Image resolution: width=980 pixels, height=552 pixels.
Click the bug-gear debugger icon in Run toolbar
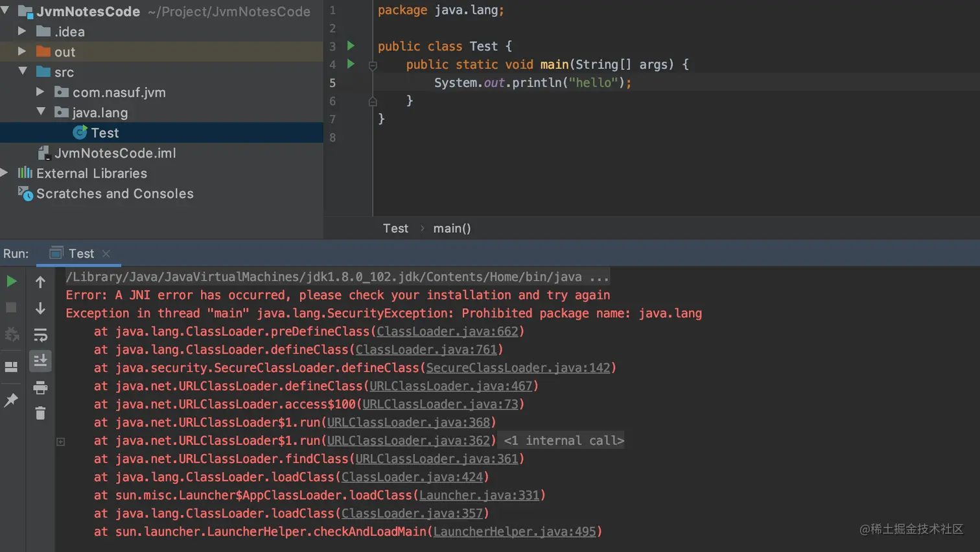point(12,334)
